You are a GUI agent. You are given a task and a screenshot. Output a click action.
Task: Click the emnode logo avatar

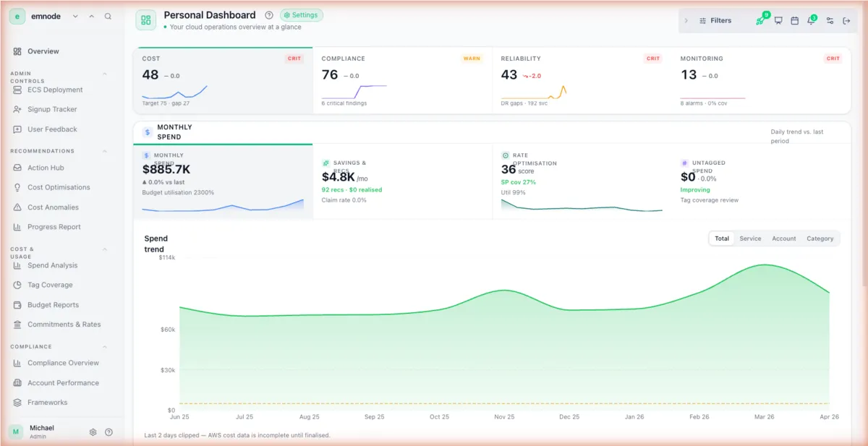pos(17,16)
